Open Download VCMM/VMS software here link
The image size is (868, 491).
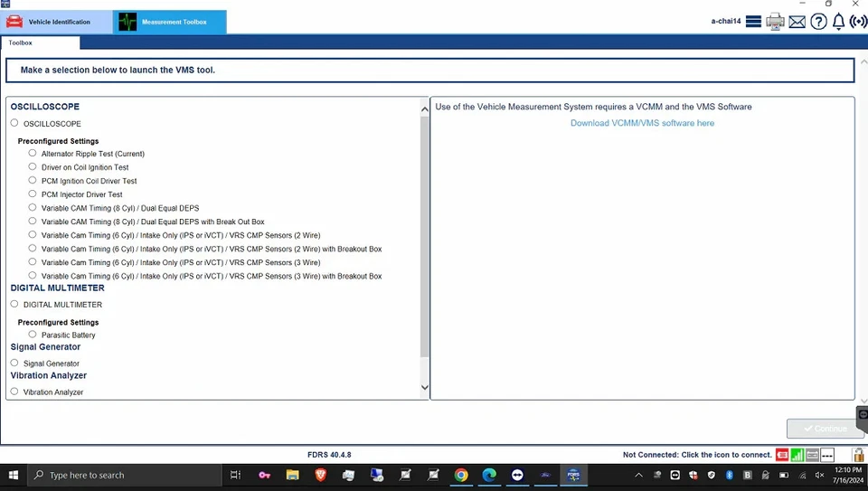coord(642,123)
